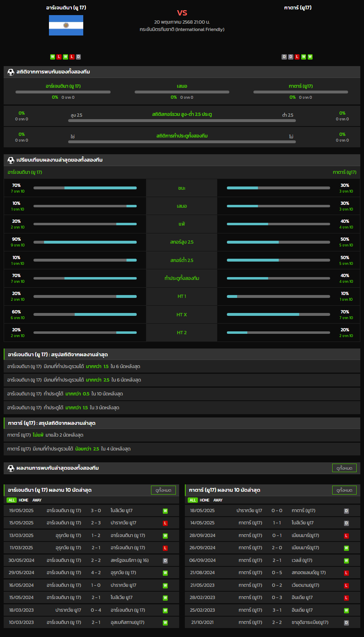Click the Qatar stat row with 2.5 in last 4 matches
The width and height of the screenshot is (364, 637).
(x=182, y=449)
